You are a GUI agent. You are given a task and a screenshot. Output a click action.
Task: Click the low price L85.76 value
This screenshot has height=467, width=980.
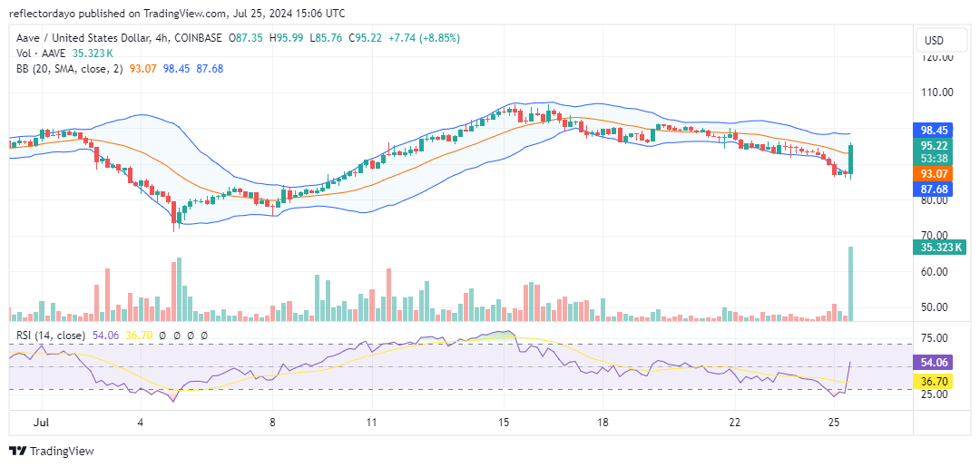click(x=326, y=38)
